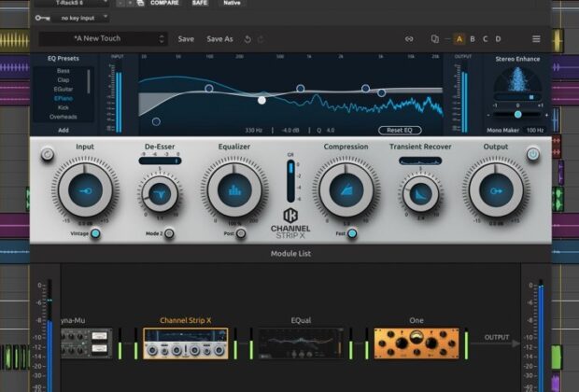The width and height of the screenshot is (579, 392).
Task: Click the Equalizer knob bars icon
Action: click(x=234, y=190)
